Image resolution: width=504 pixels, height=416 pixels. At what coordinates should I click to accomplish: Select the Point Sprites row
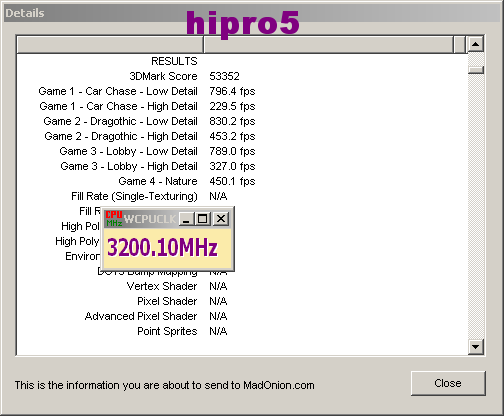[x=167, y=331]
